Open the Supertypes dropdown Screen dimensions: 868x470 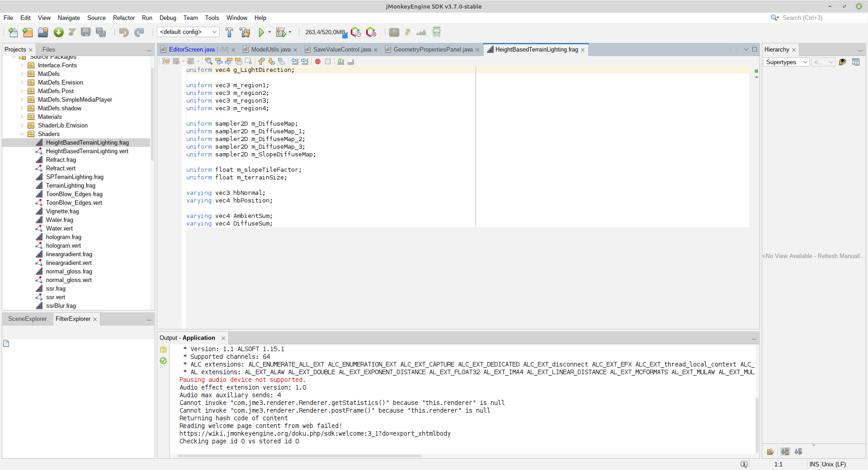click(787, 62)
